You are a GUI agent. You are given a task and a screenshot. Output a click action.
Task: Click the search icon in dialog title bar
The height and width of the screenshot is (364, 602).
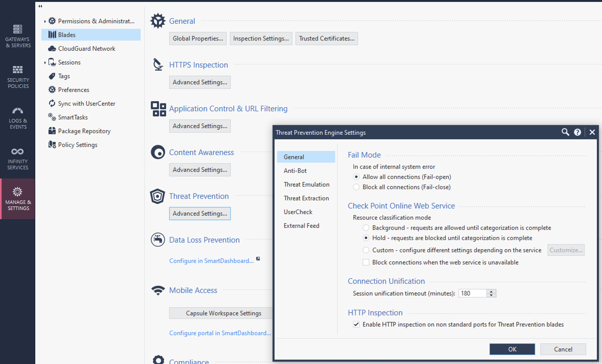tap(565, 132)
